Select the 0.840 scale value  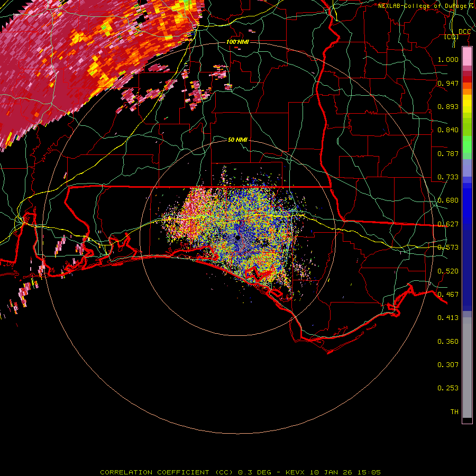click(x=448, y=130)
